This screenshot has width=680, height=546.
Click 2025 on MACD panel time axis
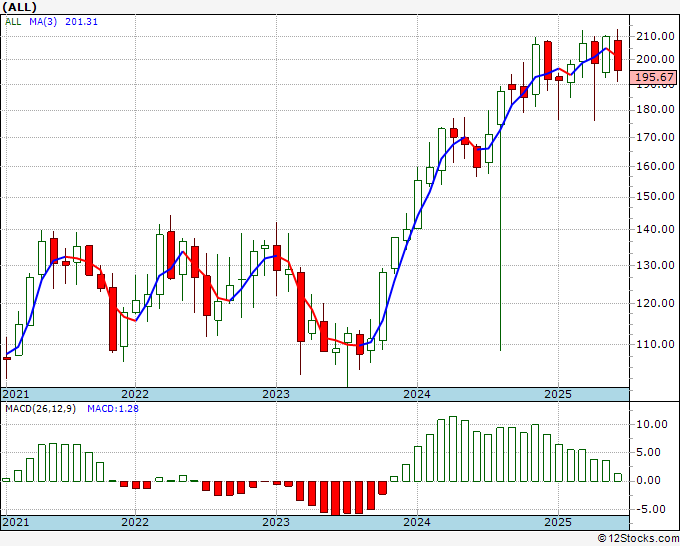(x=558, y=522)
